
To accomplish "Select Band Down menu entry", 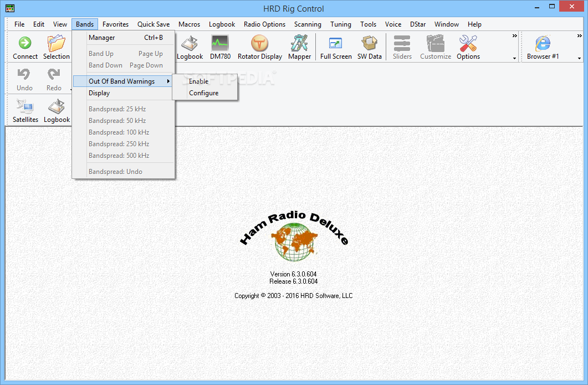I will pos(124,65).
